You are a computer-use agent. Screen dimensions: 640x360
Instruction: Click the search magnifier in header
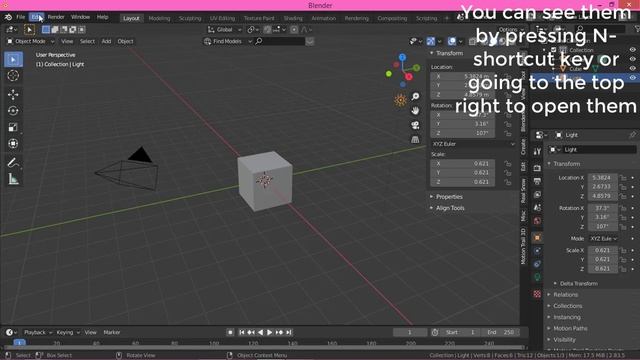point(259,41)
